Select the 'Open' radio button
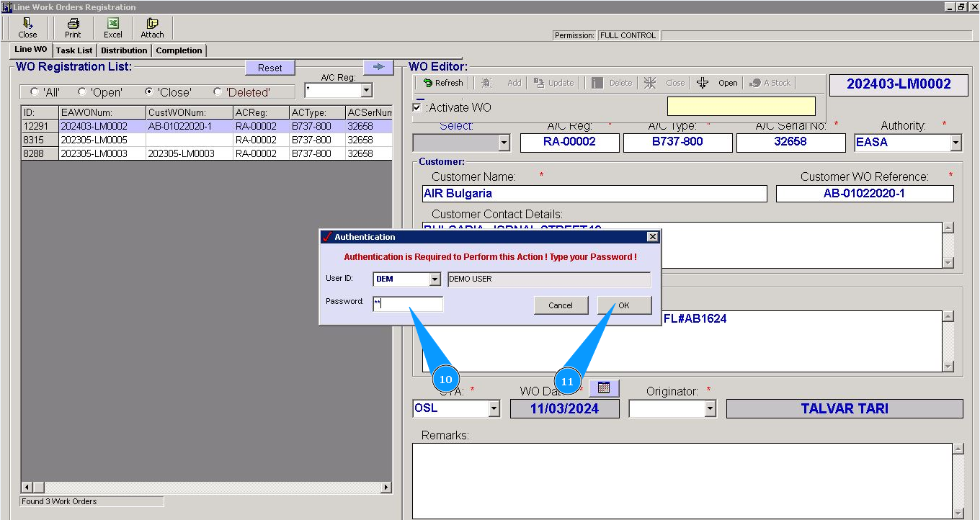The height and width of the screenshot is (520, 980). [x=82, y=92]
